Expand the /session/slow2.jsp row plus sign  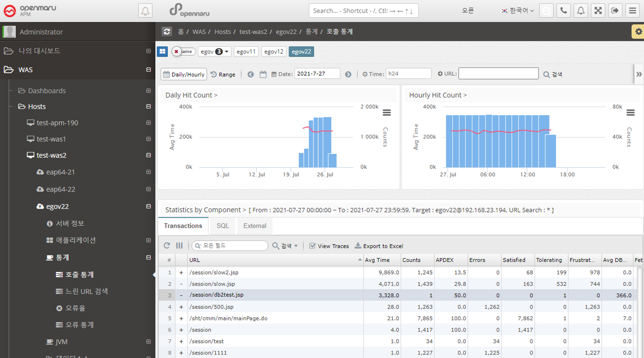[181, 273]
